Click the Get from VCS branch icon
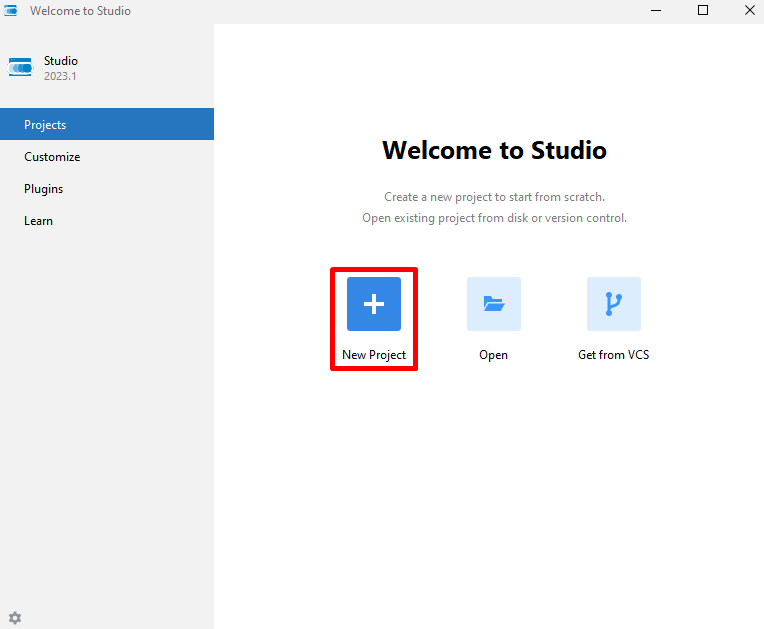 (x=613, y=304)
